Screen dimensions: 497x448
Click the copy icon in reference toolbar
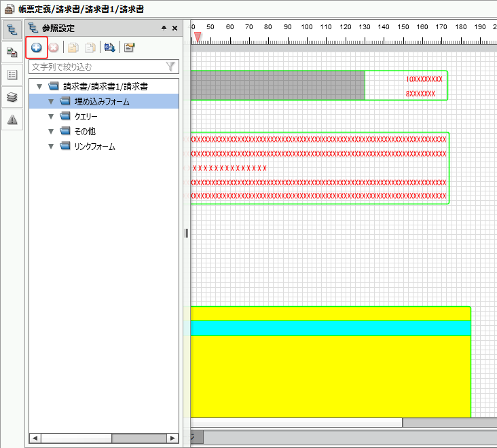73,48
